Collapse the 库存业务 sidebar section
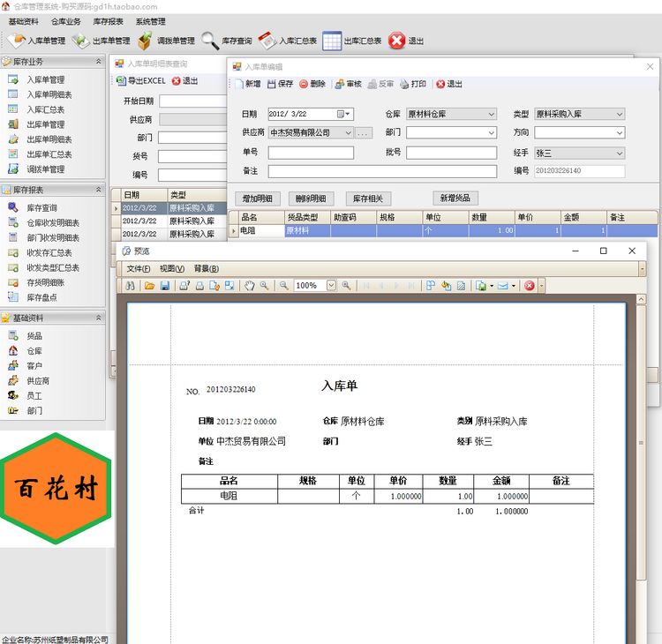 98,62
